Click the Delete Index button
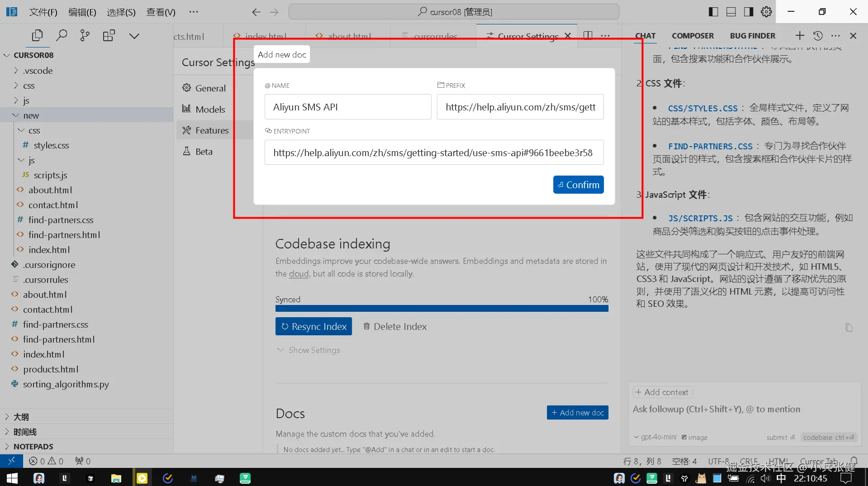 pos(395,326)
